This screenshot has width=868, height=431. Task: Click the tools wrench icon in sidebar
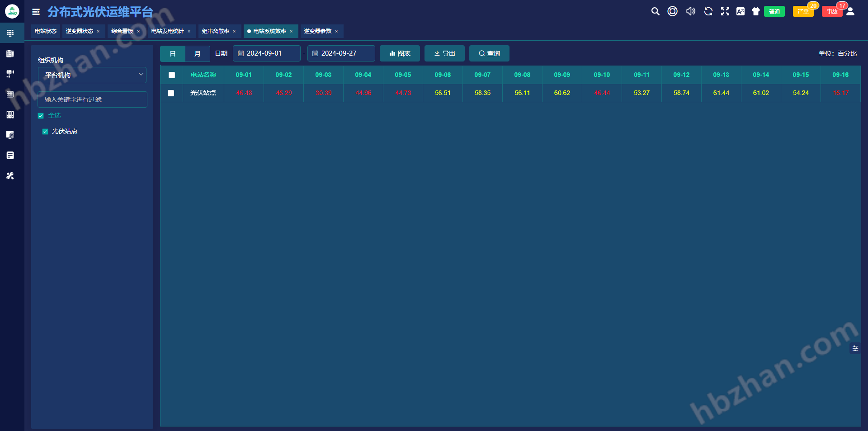(10, 176)
